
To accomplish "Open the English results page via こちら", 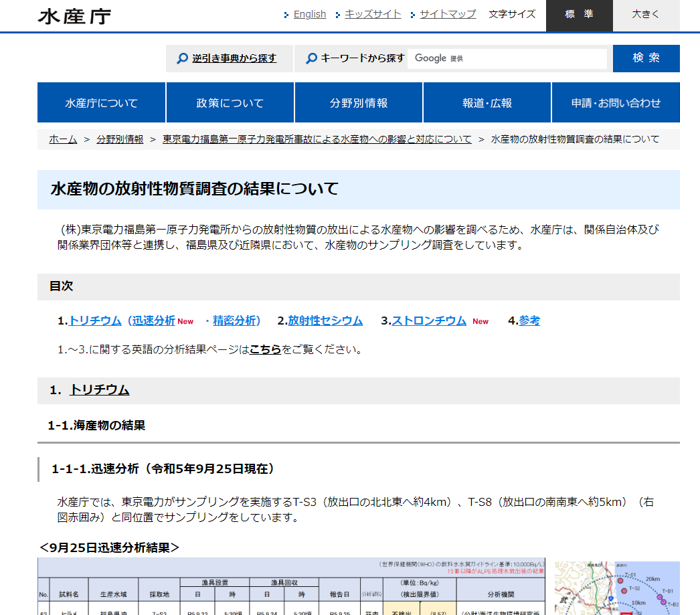I will coord(265,349).
